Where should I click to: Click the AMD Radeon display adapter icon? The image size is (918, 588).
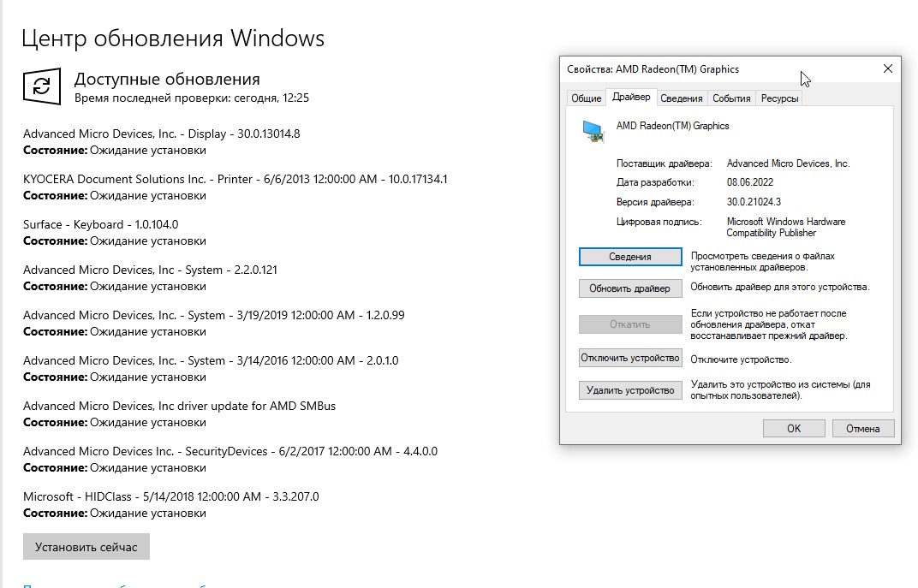[x=593, y=130]
